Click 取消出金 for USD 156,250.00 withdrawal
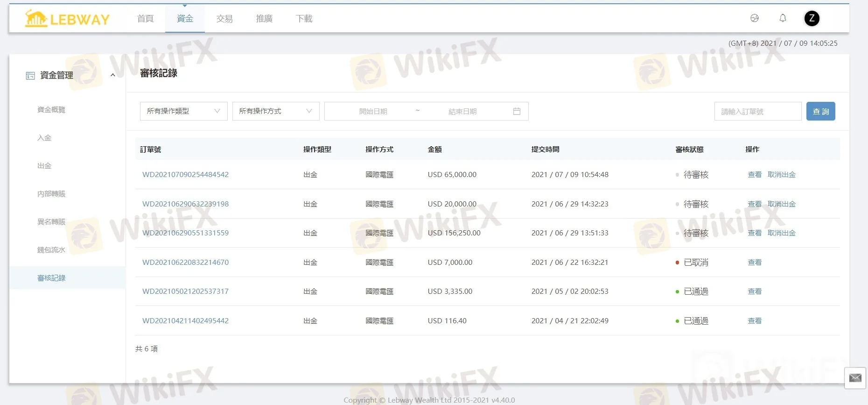This screenshot has height=405, width=868. click(782, 233)
